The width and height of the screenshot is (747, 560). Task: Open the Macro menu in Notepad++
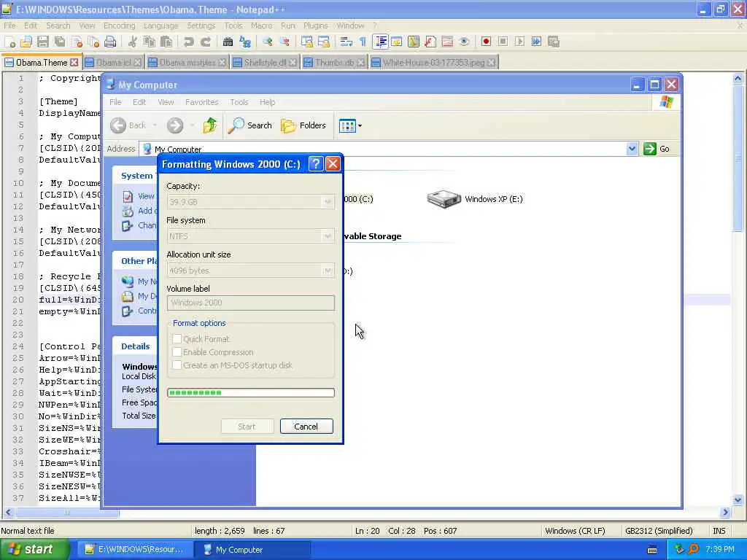262,26
